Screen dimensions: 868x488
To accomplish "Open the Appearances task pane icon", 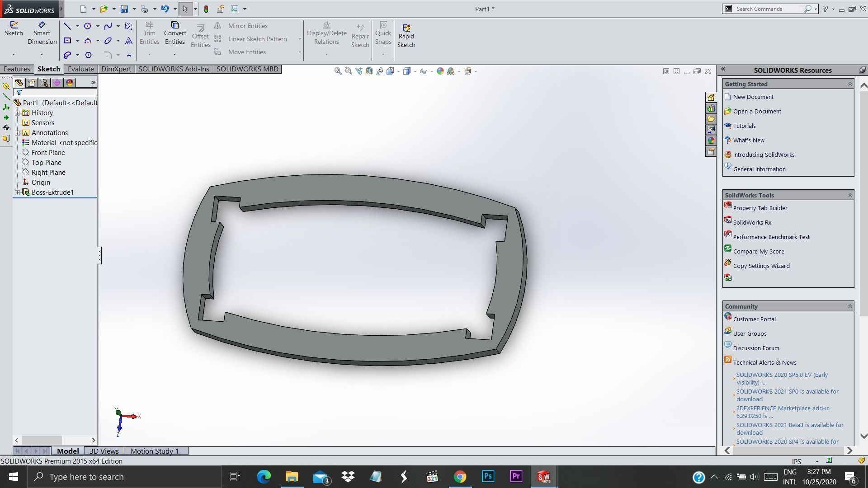I will 711,141.
